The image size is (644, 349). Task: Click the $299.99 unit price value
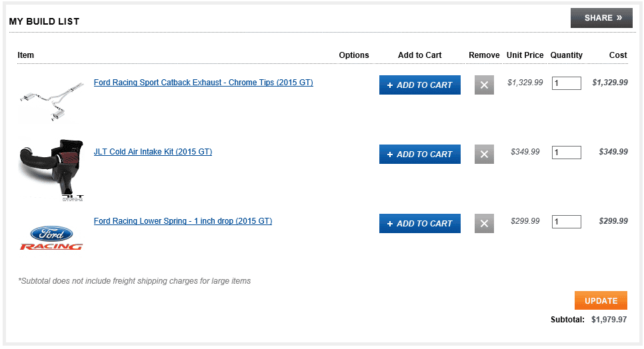tap(525, 221)
